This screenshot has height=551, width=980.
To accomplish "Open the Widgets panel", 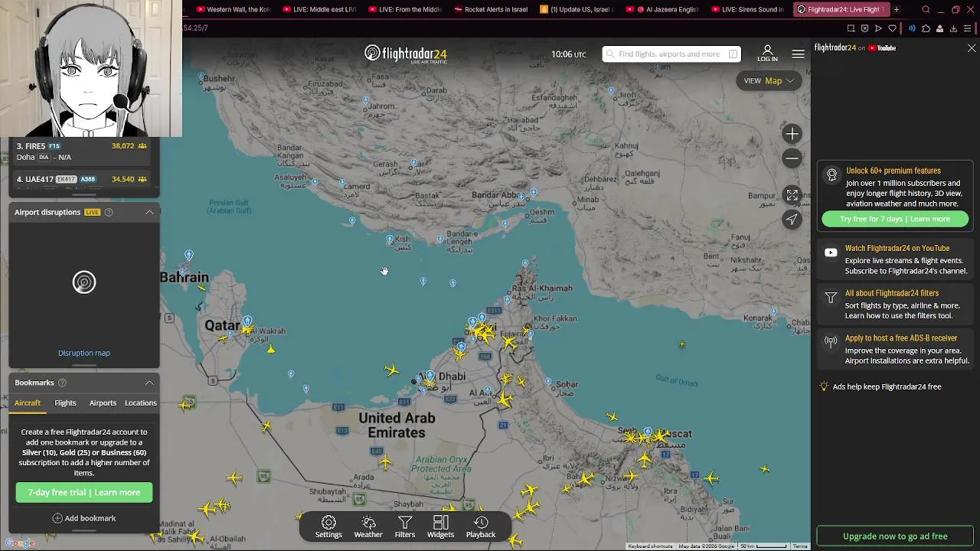I will click(440, 527).
